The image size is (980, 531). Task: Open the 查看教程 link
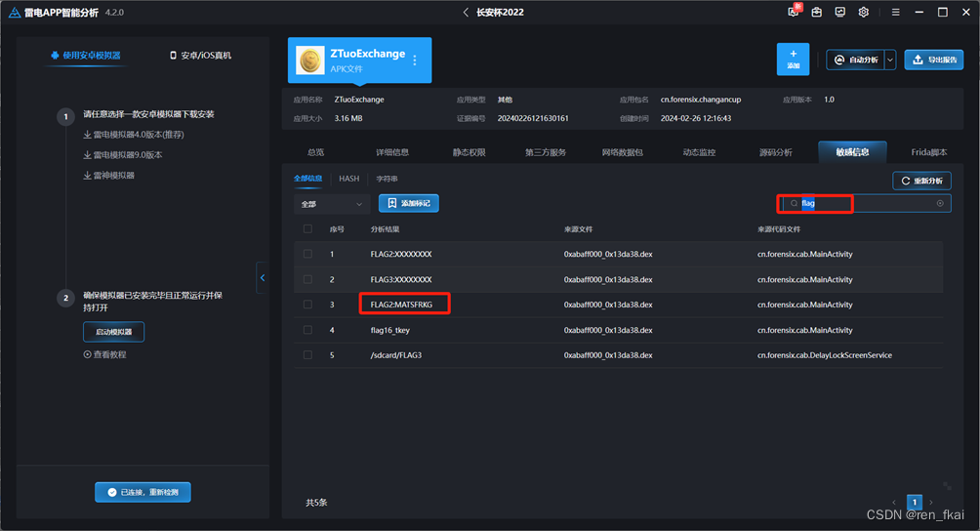pos(105,354)
